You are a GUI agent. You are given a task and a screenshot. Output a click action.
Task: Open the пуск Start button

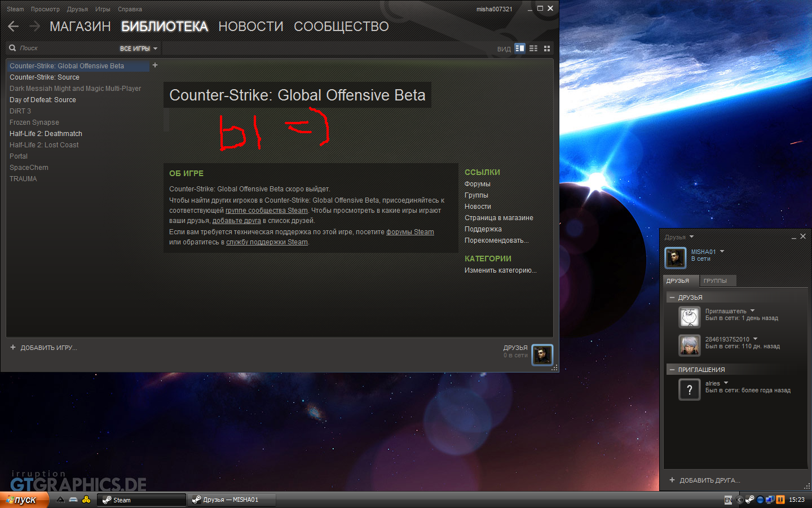click(24, 500)
